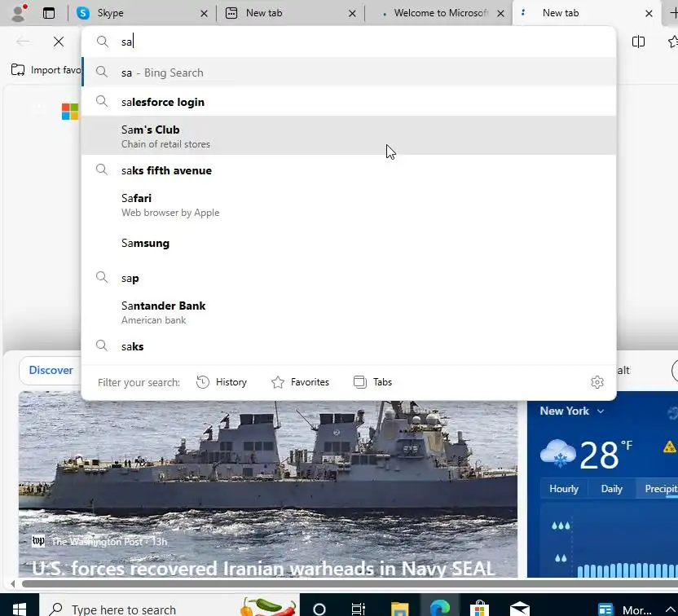Viewport: 678px width, 616px height.
Task: Open the Windows Start menu
Action: point(19,609)
